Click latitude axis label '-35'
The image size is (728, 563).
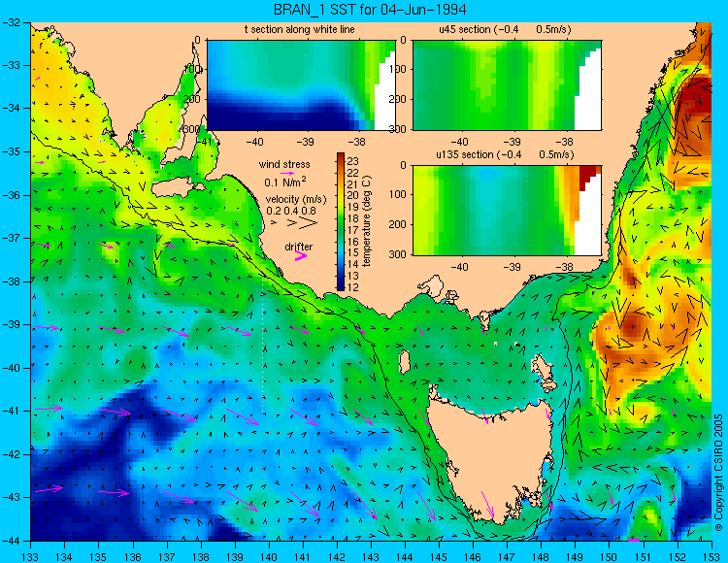(11, 151)
